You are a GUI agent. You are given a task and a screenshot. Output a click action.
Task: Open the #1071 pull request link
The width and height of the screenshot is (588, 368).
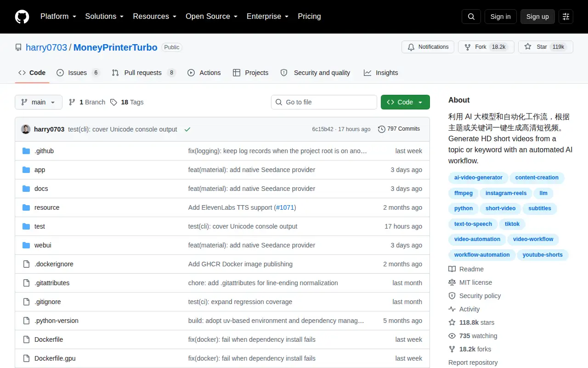[285, 207]
